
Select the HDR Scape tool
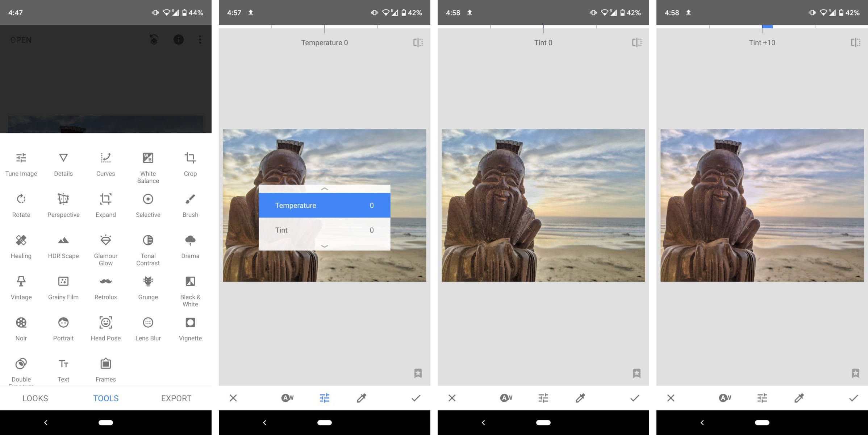coord(63,246)
